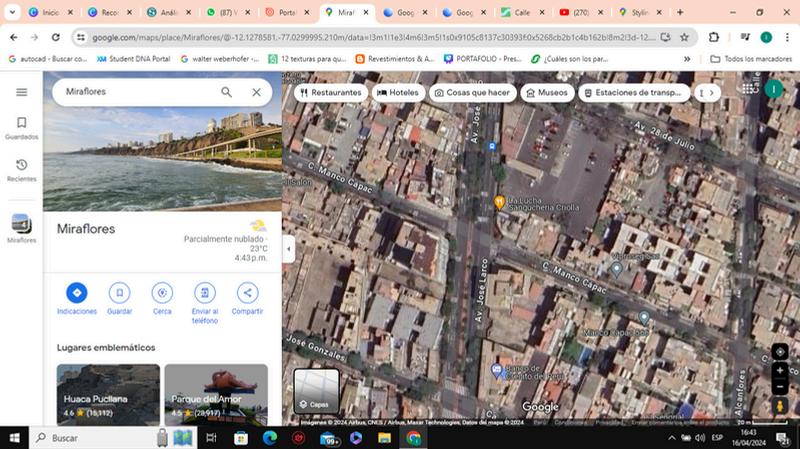
Task: Toggle the Capas layers map view
Action: [316, 391]
